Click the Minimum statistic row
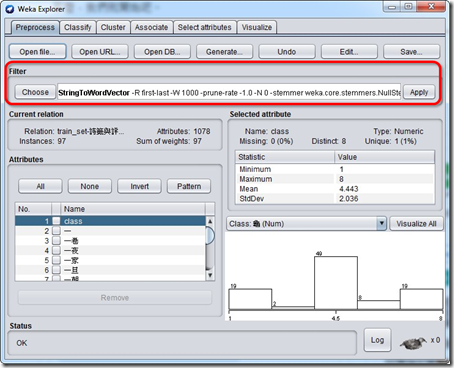 pyautogui.click(x=335, y=169)
